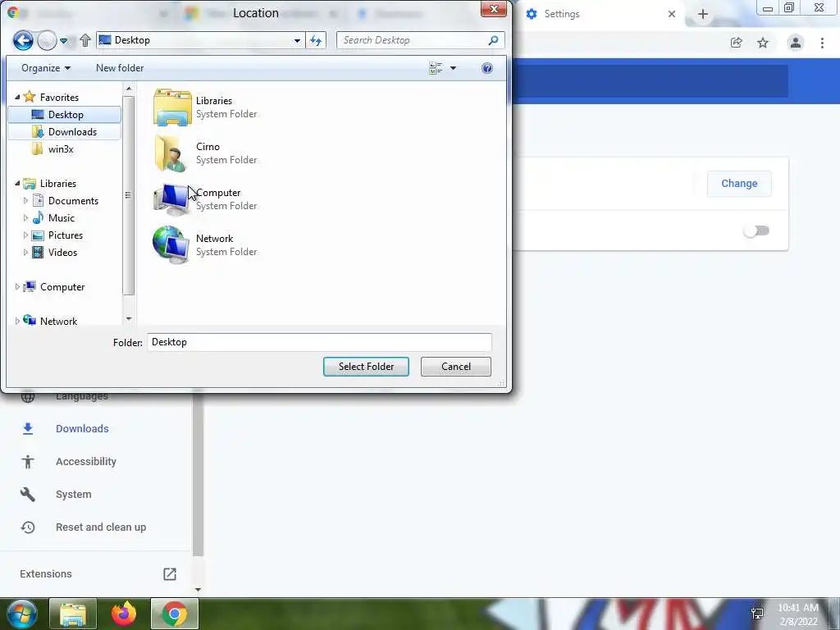840x630 pixels.
Task: Open Windows Explorer from taskbar
Action: point(73,614)
